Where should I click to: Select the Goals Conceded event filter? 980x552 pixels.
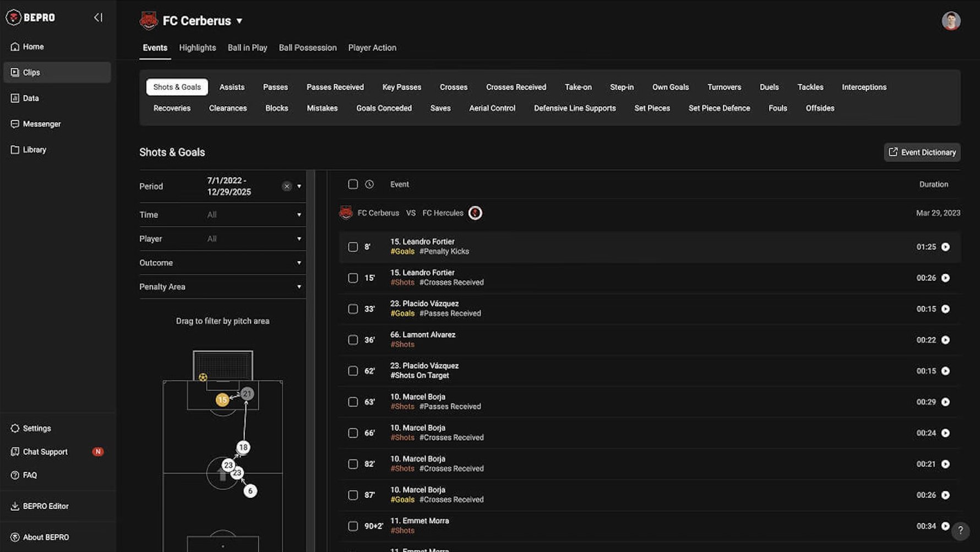coord(384,109)
